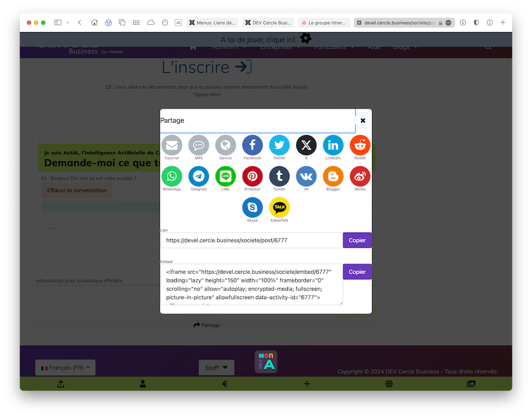The image size is (532, 417).
Task: Share the post on Blogger
Action: (x=333, y=176)
